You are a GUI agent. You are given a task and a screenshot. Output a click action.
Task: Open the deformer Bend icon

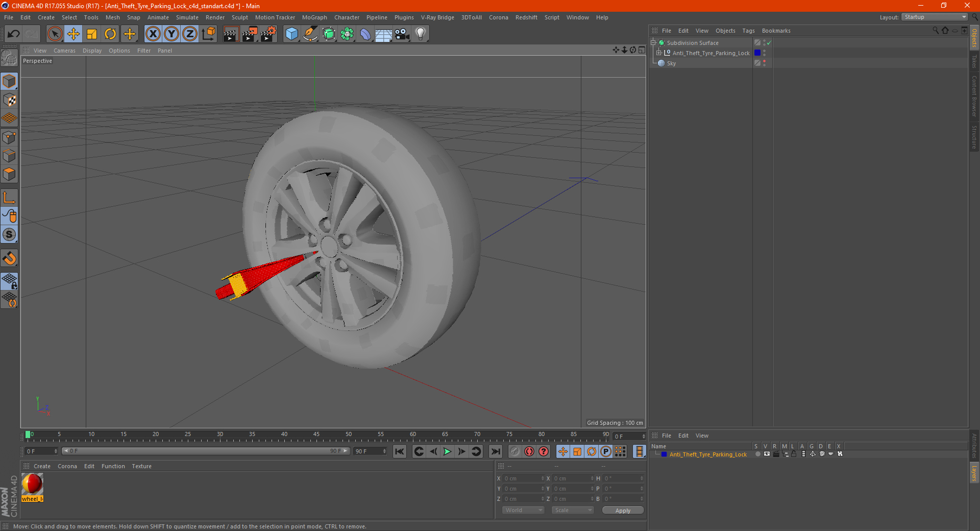click(365, 34)
